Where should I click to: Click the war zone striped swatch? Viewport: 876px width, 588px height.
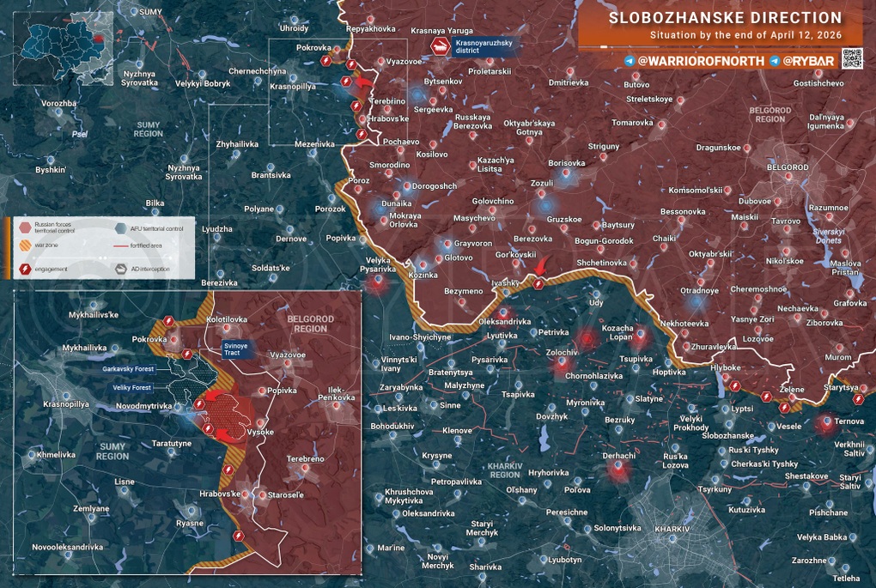coord(25,246)
